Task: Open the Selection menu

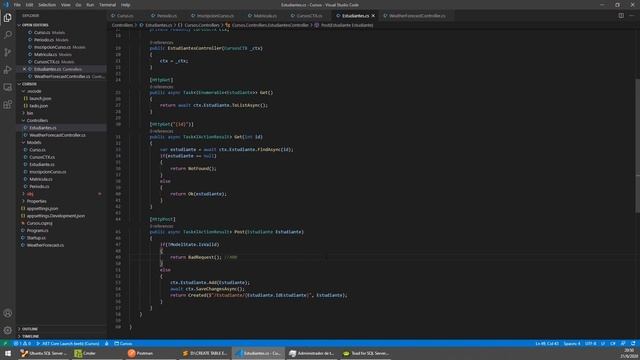Action: pos(47,5)
